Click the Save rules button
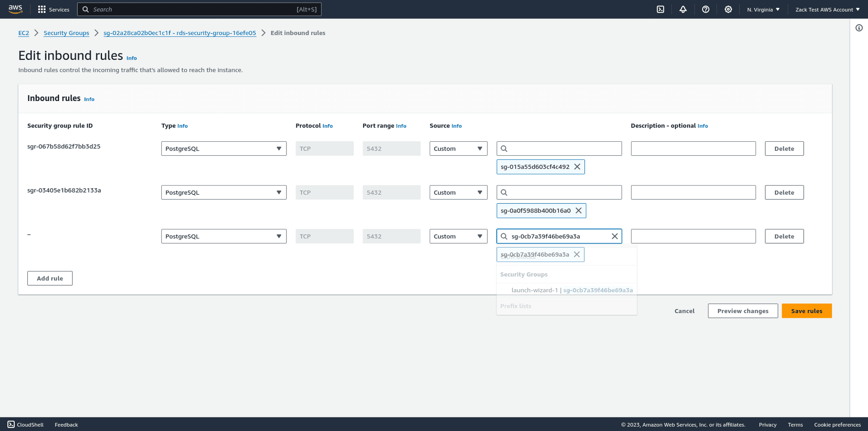 (x=806, y=311)
